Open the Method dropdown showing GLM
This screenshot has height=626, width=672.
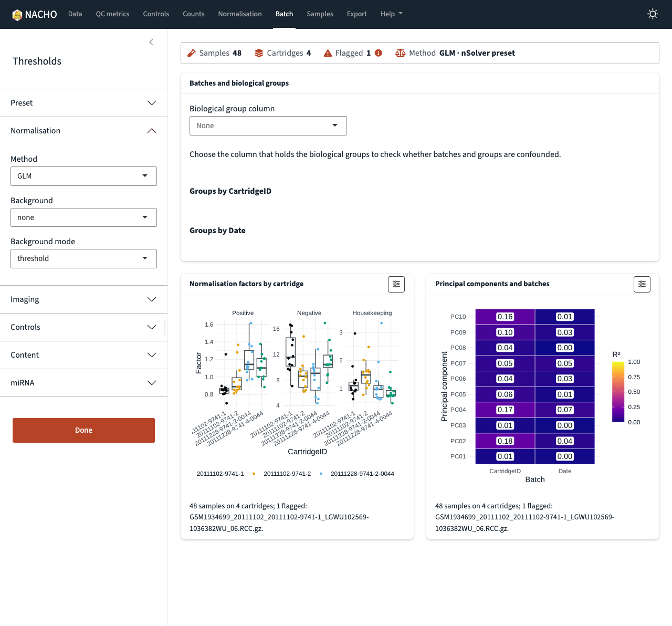(83, 176)
